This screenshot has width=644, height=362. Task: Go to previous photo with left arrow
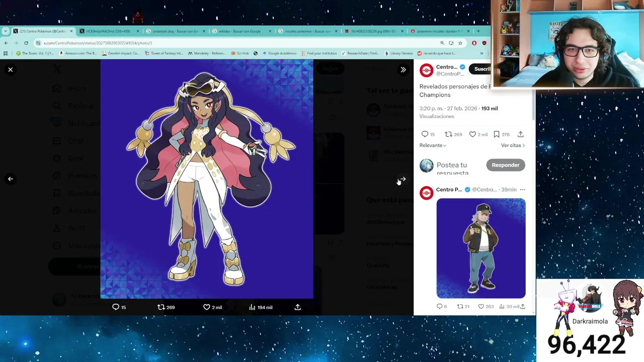[10, 179]
